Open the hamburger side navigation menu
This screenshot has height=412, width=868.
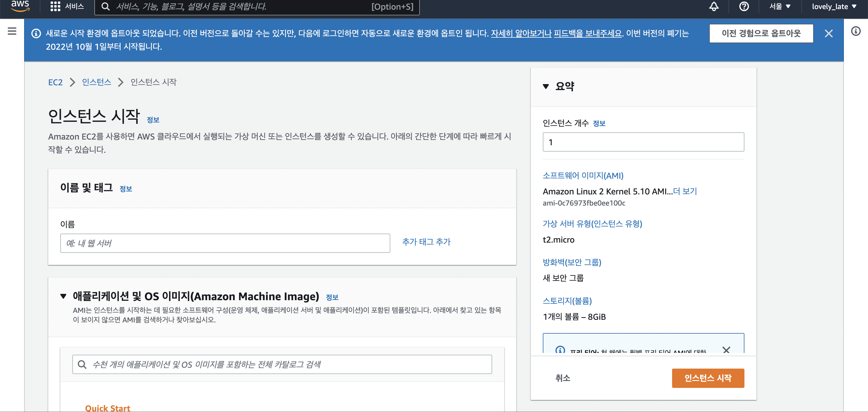(x=12, y=31)
